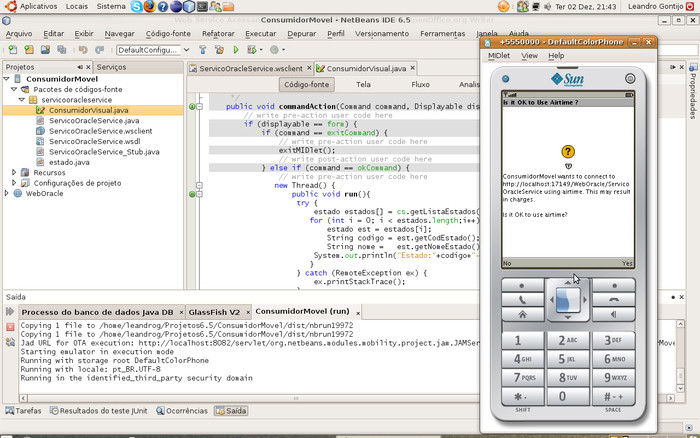
Task: Open the Profile icon dropdown arrow
Action: (283, 50)
